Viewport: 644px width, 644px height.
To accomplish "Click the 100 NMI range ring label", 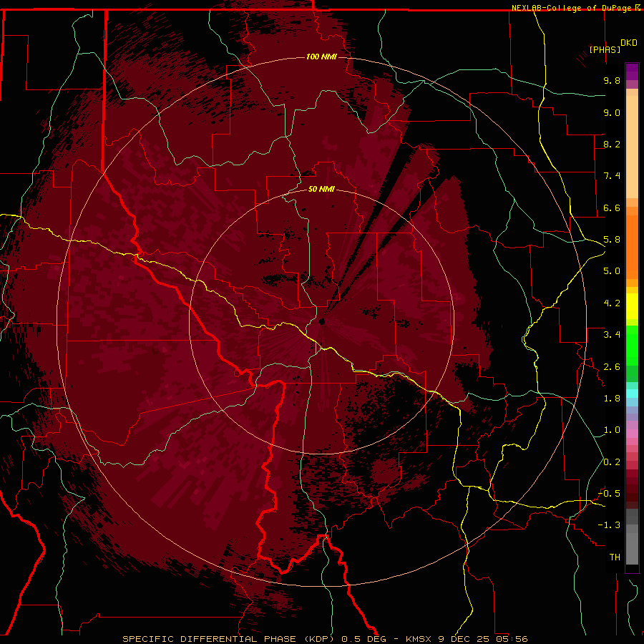I will tap(321, 57).
